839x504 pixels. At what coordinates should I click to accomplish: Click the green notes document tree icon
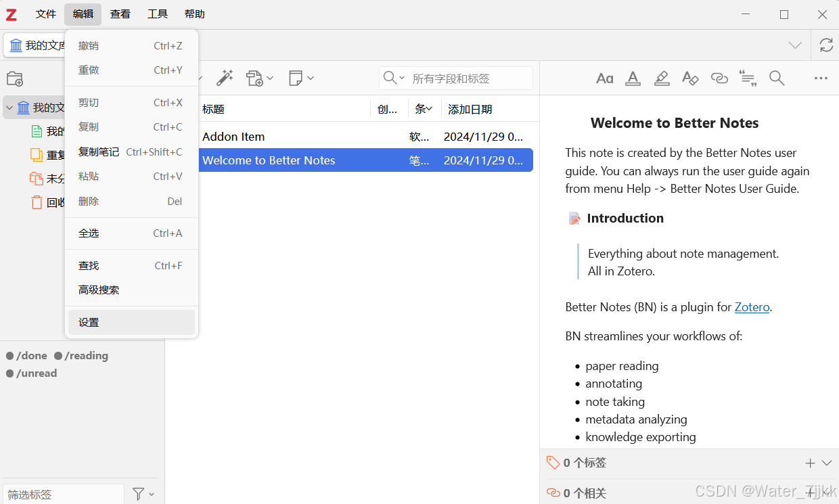37,131
